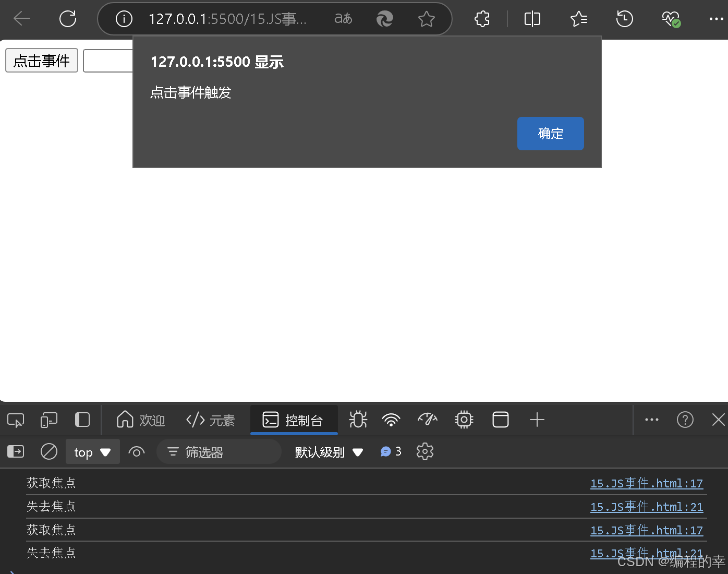Image resolution: width=728 pixels, height=574 pixels.
Task: Click the 点击事件触发 alert message text
Action: click(x=191, y=93)
